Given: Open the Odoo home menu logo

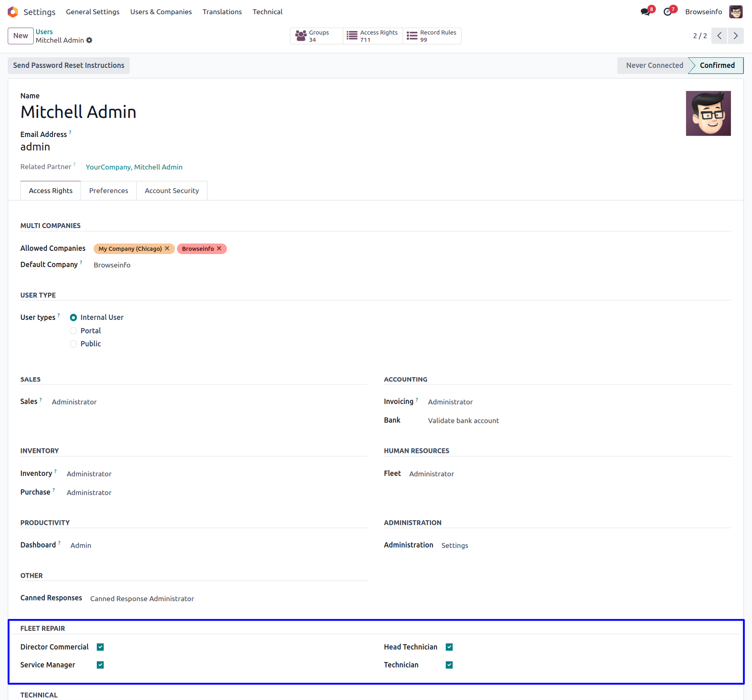Looking at the screenshot, I should [13, 12].
